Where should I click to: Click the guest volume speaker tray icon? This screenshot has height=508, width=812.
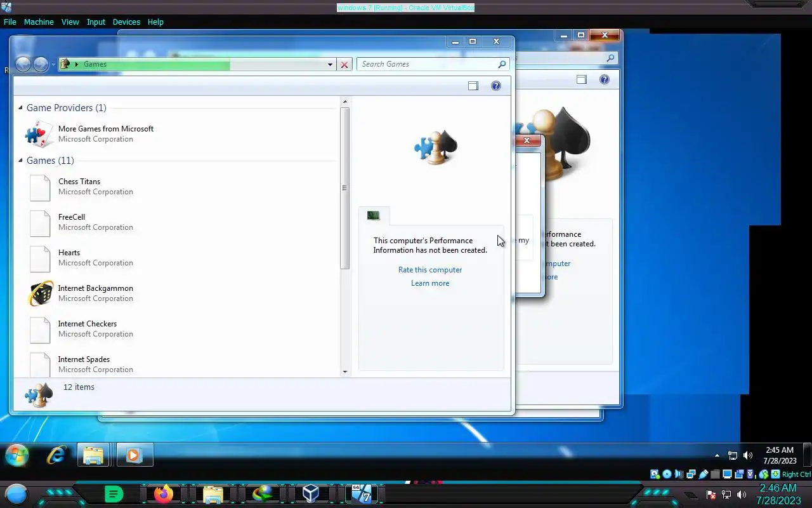748,455
